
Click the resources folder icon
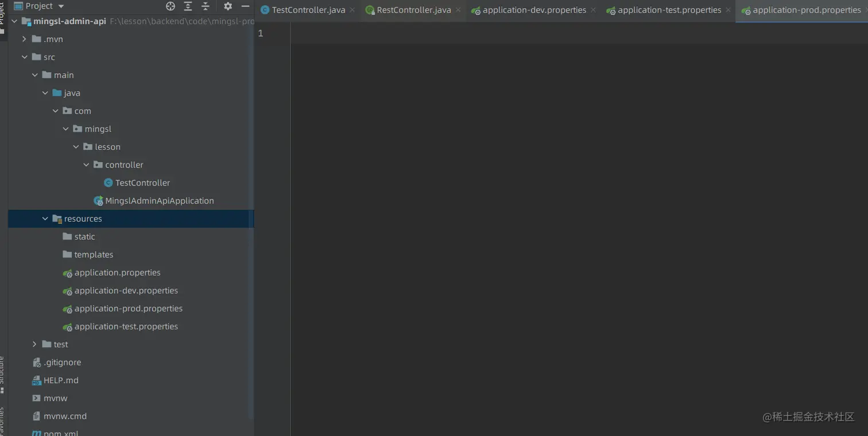click(57, 219)
